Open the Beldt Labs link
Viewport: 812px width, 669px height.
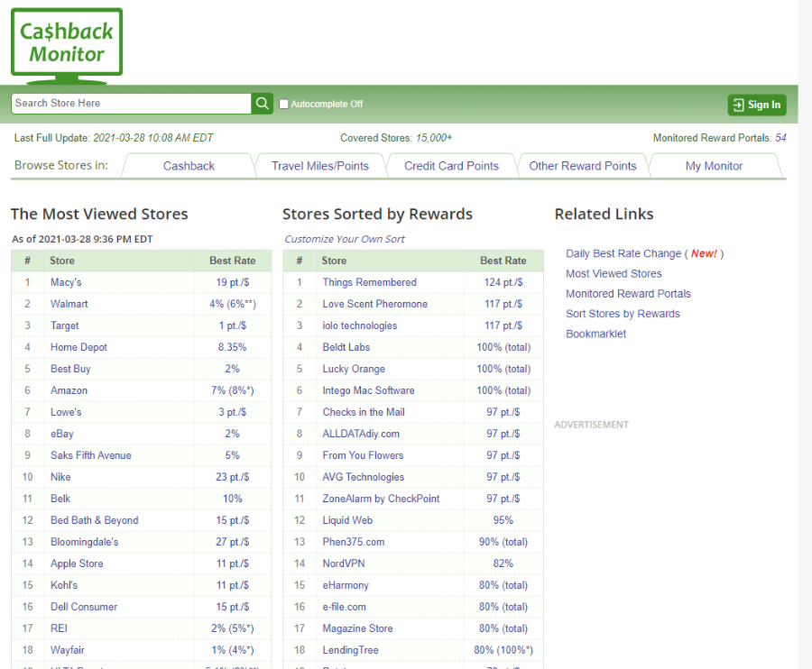(x=346, y=348)
